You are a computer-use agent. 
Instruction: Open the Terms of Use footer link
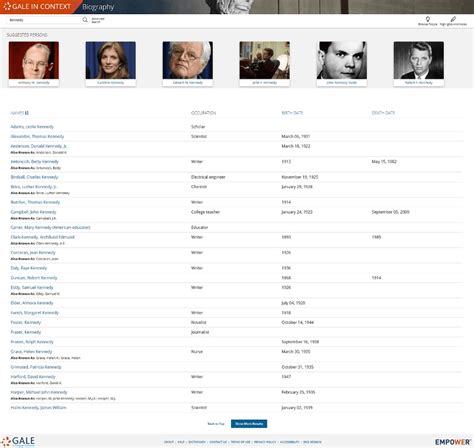pos(240,442)
